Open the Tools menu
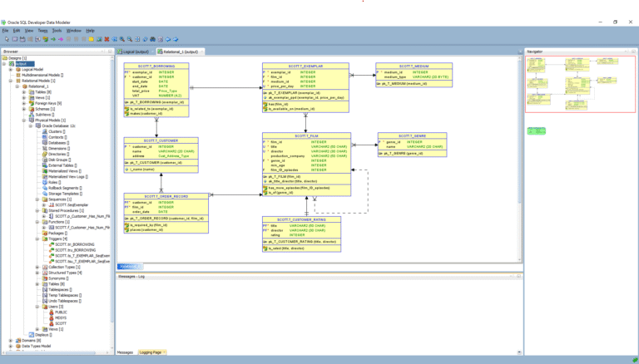639x364 pixels. click(x=57, y=30)
